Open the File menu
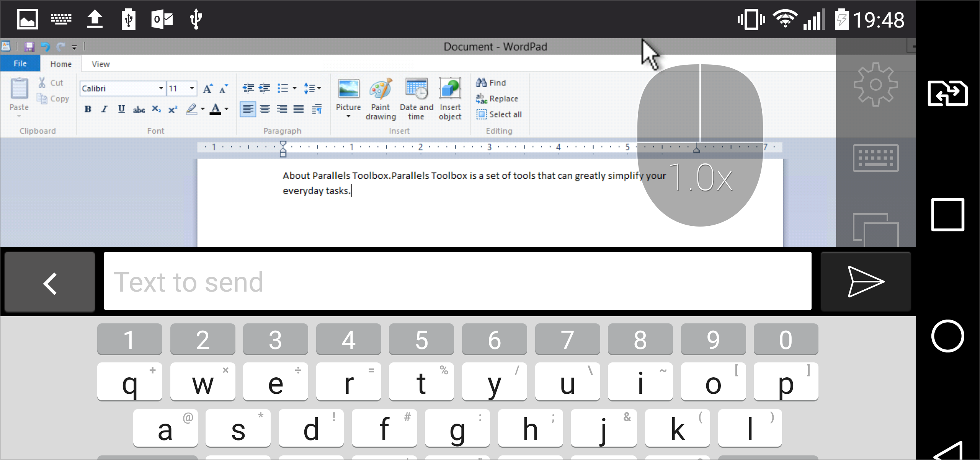The image size is (980, 460). pyautogui.click(x=20, y=64)
